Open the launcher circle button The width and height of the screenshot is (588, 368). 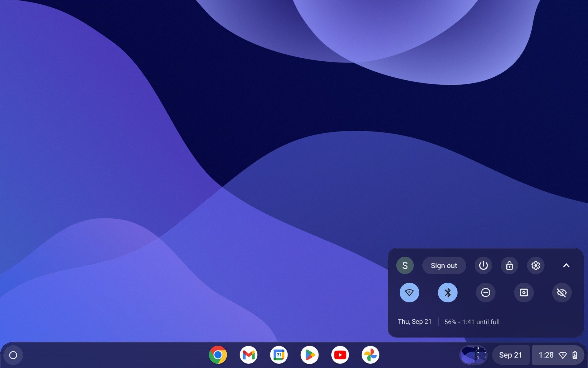point(13,355)
